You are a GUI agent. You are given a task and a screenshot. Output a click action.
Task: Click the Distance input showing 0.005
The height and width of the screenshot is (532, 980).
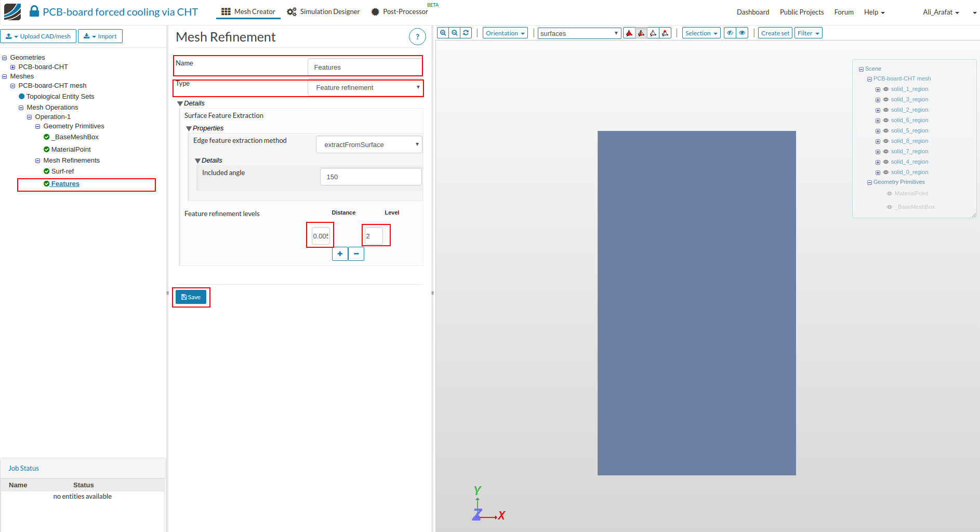(x=321, y=236)
